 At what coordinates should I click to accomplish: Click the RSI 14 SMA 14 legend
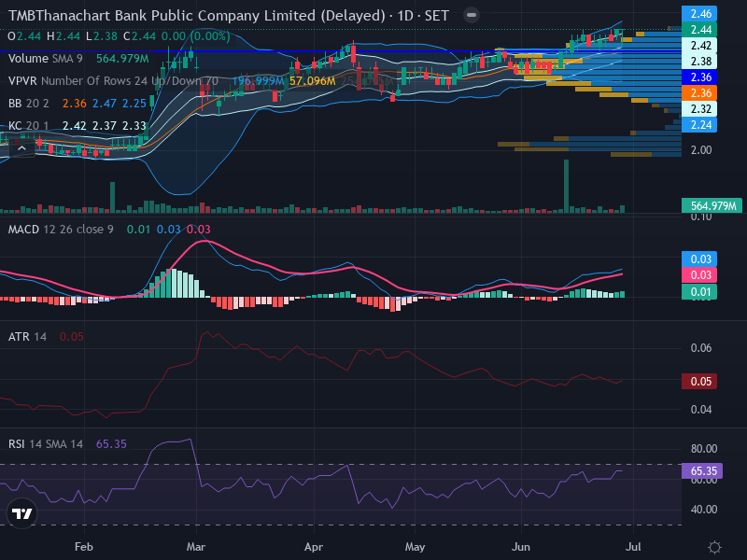point(45,444)
